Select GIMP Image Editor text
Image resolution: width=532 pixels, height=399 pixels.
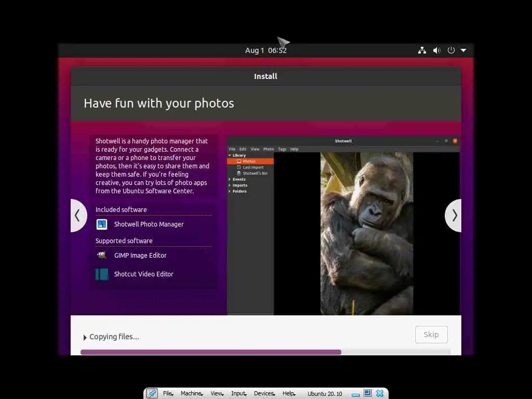(140, 256)
